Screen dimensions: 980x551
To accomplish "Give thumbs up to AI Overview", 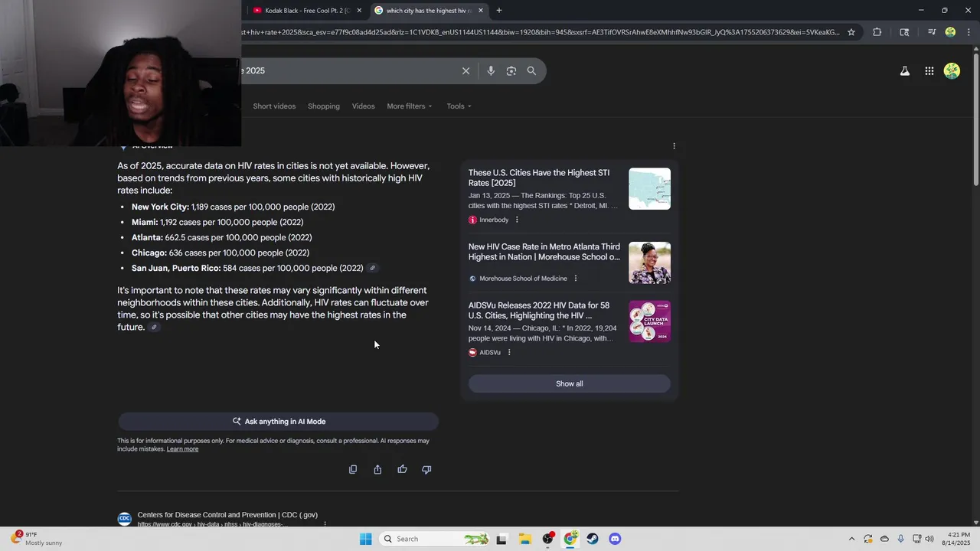I will [402, 469].
